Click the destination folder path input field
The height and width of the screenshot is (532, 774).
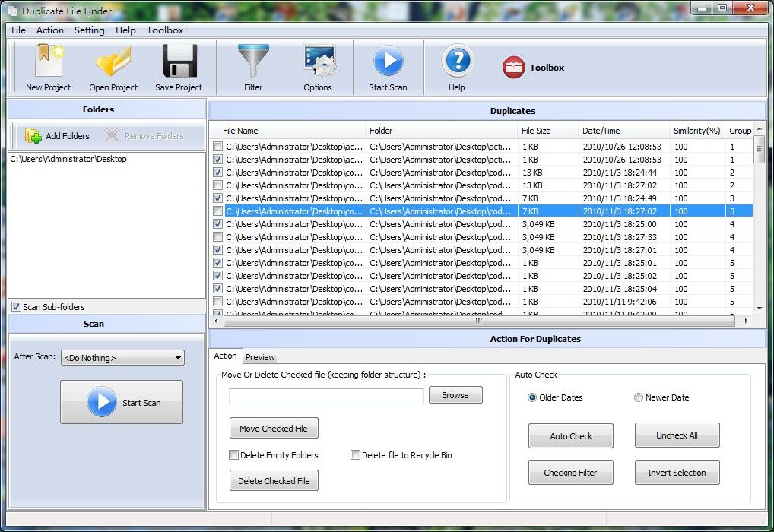tap(326, 396)
